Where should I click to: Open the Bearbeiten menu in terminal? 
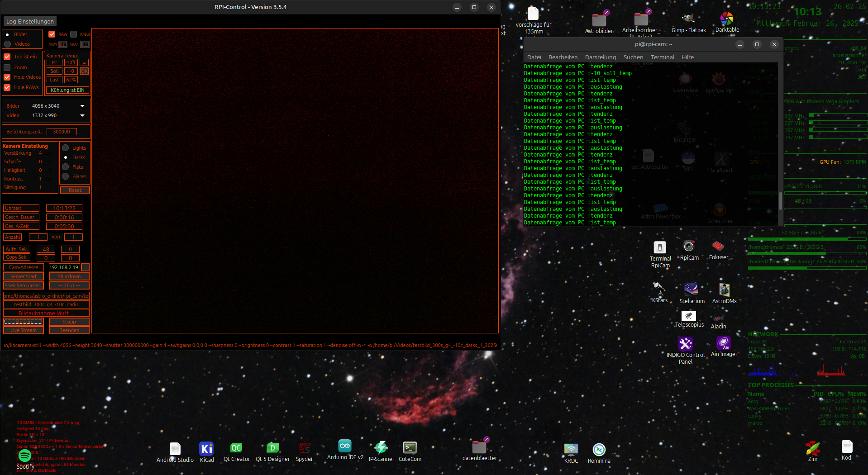563,57
